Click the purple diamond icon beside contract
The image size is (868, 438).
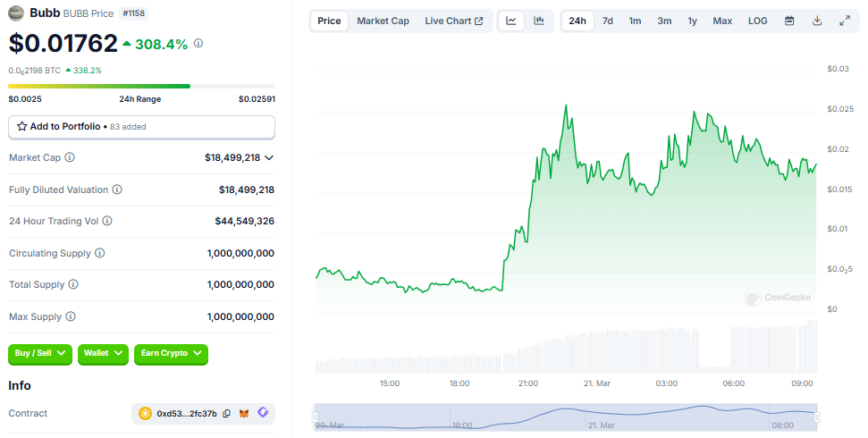pos(263,413)
